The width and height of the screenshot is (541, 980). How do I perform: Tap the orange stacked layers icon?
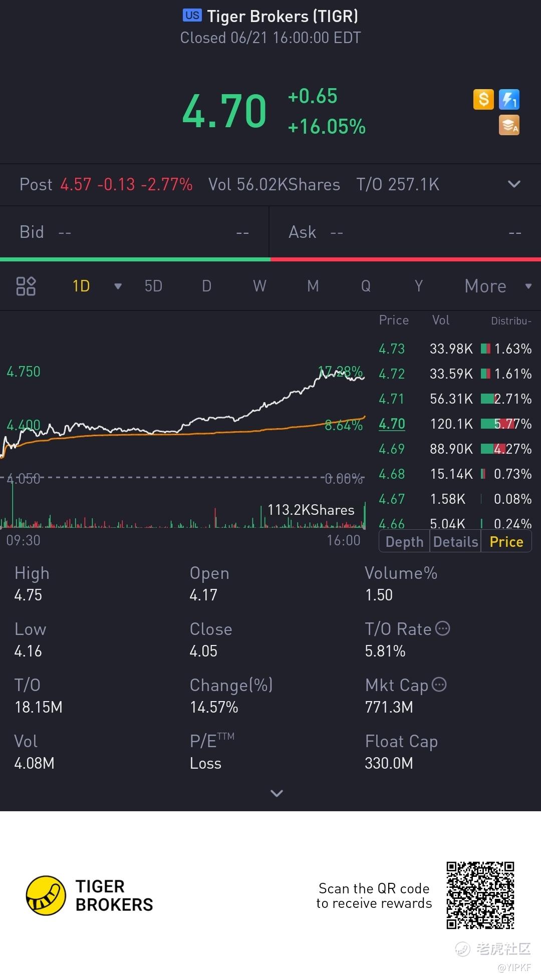(509, 125)
